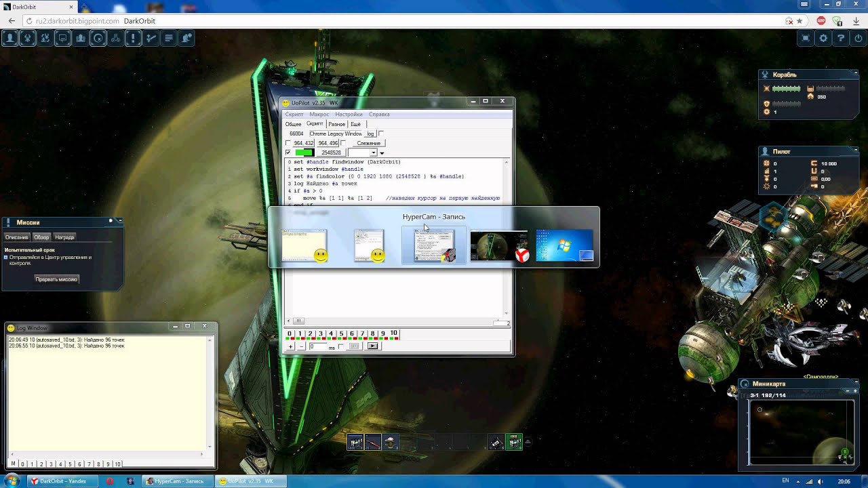The image size is (868, 488).
Task: Click the red adblock icon in browser toolbar
Action: tap(821, 21)
